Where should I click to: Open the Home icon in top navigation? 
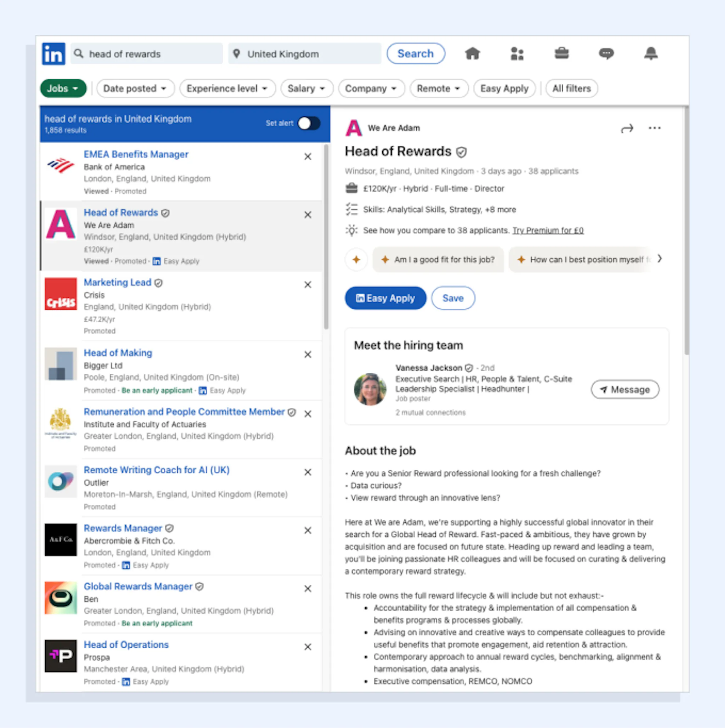point(472,54)
